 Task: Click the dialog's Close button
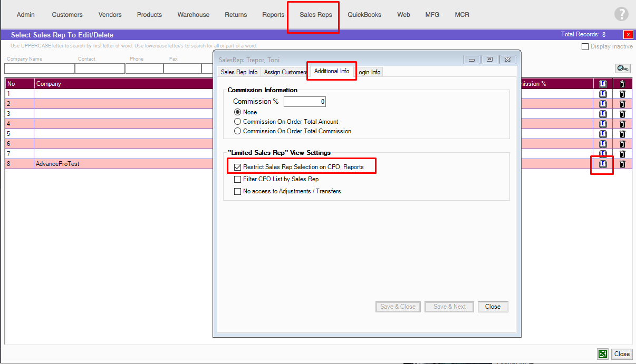(x=493, y=307)
